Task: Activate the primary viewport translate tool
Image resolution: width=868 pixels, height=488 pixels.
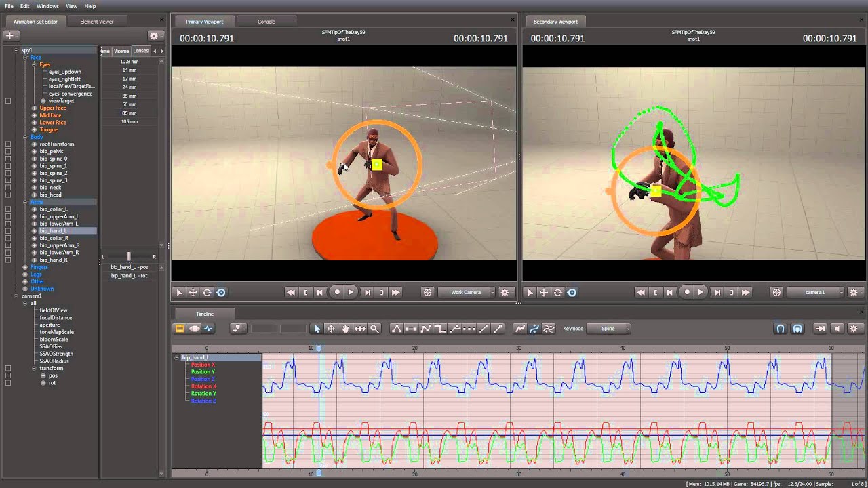Action: [x=193, y=292]
